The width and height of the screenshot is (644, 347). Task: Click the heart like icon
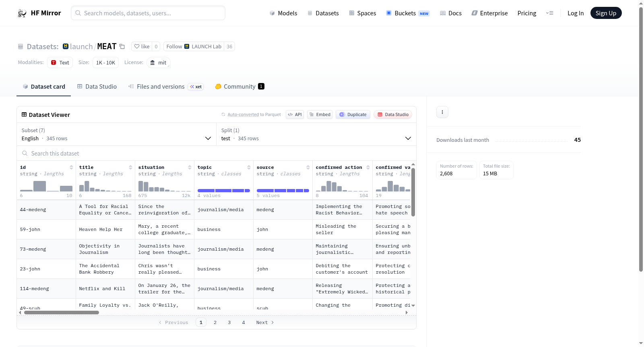pos(137,46)
